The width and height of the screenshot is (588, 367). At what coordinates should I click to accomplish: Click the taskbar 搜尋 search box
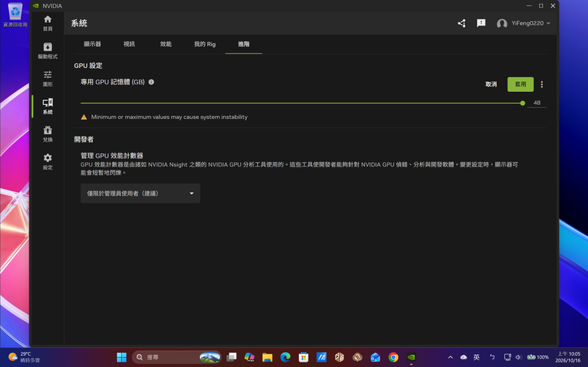tap(176, 357)
